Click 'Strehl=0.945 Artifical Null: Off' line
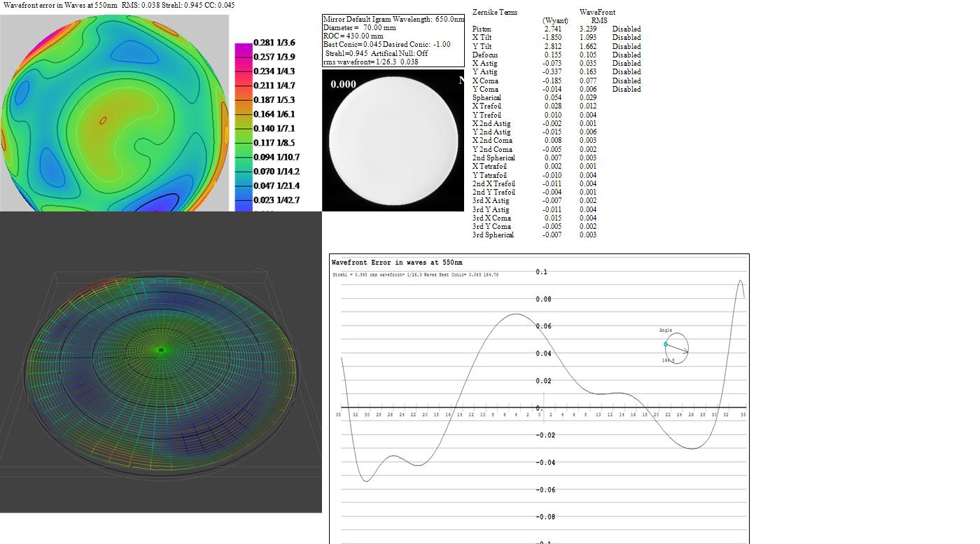980x544 pixels. tap(377, 53)
